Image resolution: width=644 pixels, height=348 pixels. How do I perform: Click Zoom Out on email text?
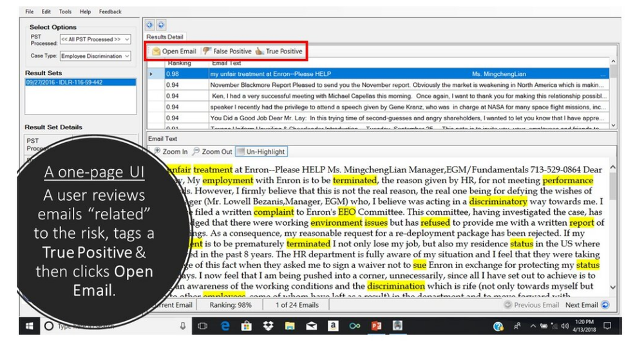213,151
